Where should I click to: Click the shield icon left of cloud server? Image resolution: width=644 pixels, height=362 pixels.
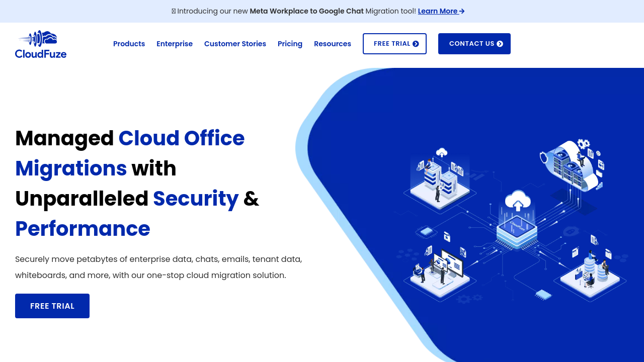click(544, 157)
